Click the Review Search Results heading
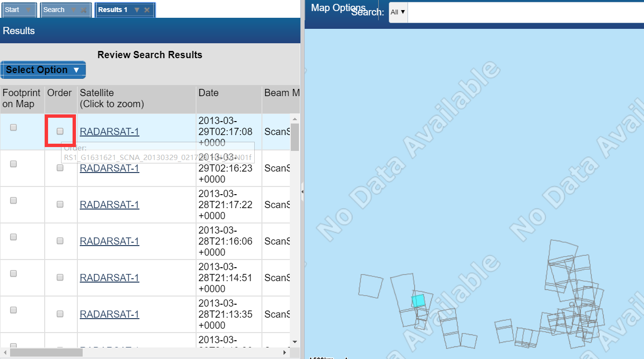 [150, 55]
